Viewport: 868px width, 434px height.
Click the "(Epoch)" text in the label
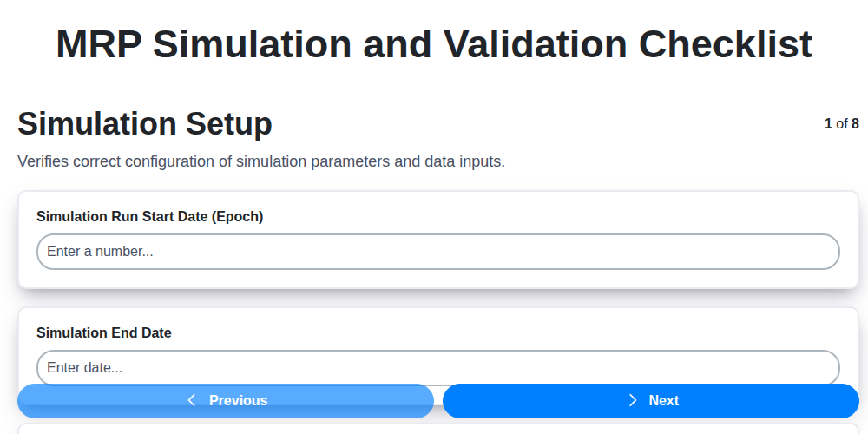click(x=237, y=217)
